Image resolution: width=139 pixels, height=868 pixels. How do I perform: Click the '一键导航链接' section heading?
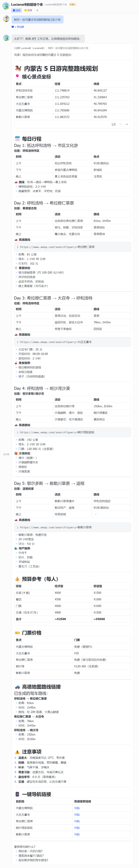click(33, 794)
